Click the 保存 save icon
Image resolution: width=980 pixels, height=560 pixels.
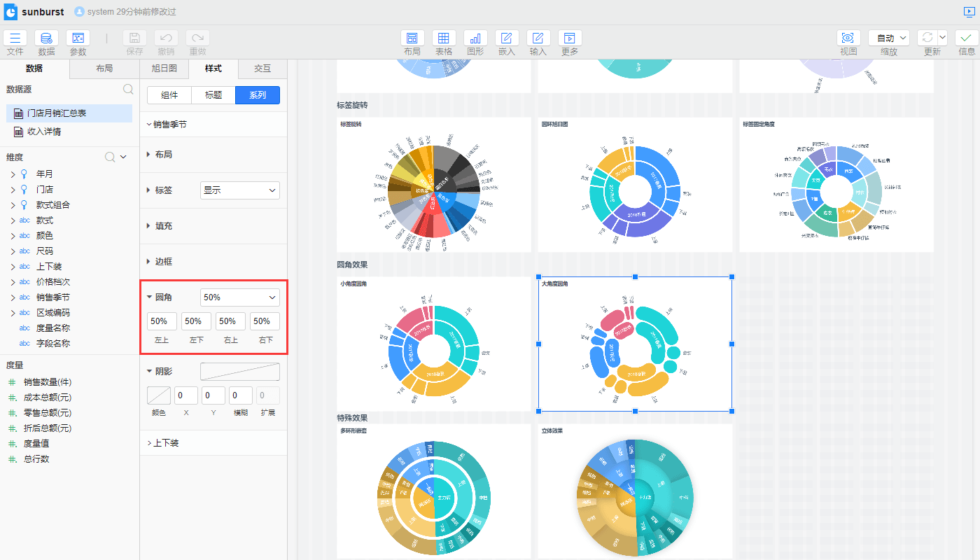(135, 38)
